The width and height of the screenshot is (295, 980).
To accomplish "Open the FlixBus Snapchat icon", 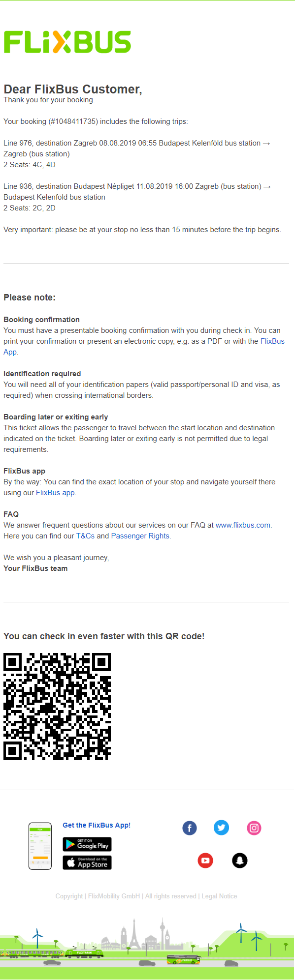I will coord(240,861).
